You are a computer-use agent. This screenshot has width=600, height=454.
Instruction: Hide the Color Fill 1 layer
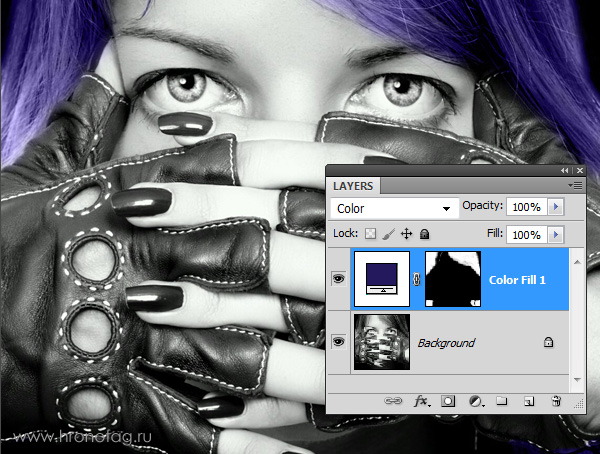point(339,279)
